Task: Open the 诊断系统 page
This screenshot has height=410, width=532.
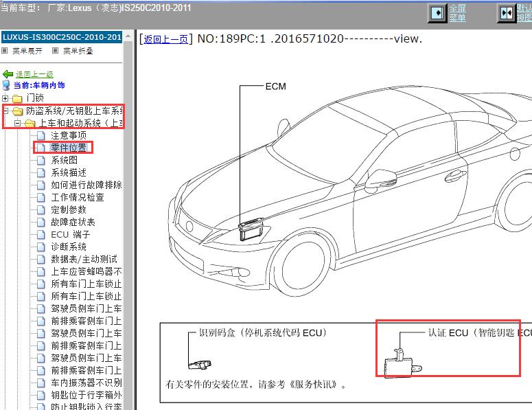Action: tap(69, 247)
